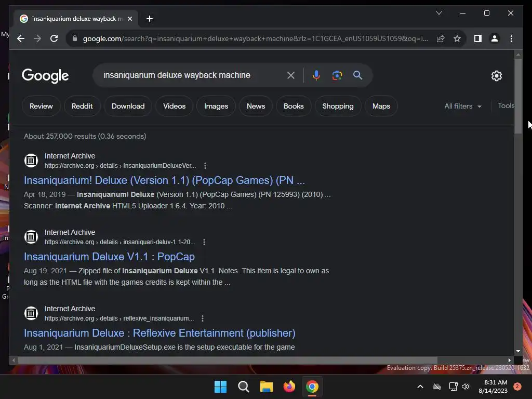Viewport: 532px width, 399px height.
Task: Submit the search with the magnifier icon
Action: [x=357, y=75]
